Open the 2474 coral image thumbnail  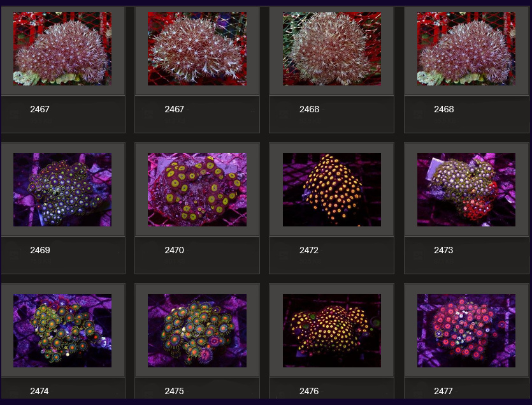pos(62,330)
